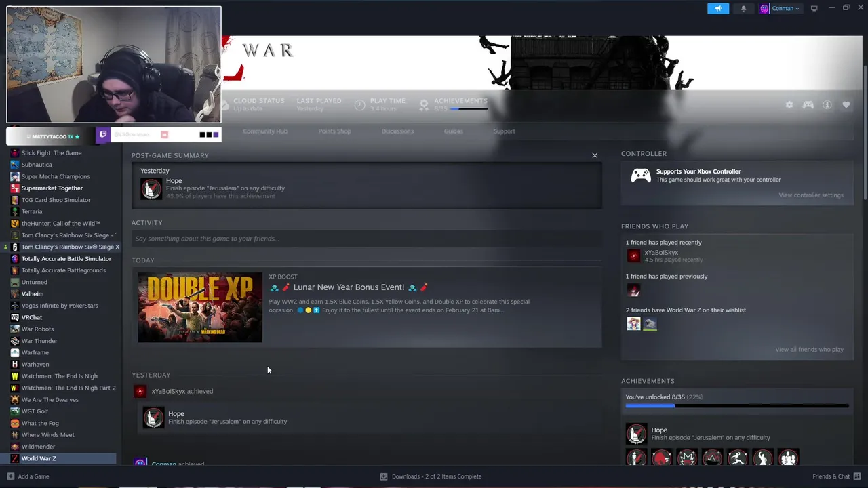Click xYaBoiSkyx avatar in Yesterday activity
This screenshot has width=868, height=488.
[140, 391]
